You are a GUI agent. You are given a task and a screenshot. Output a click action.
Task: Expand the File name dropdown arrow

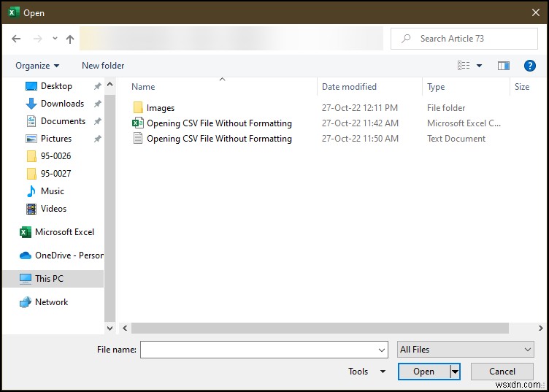pos(382,350)
